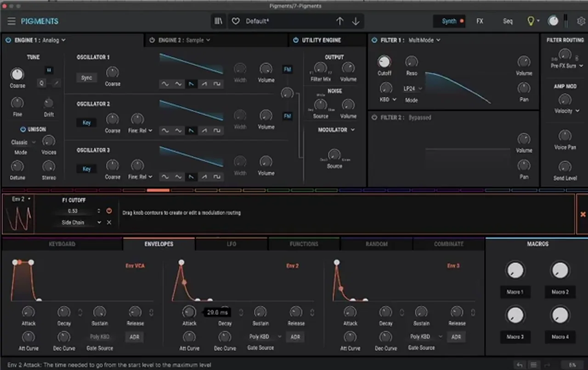Select Oscillator 3 ramp waveform icon
Image resolution: width=588 pixels, height=370 pixels.
pyautogui.click(x=204, y=177)
